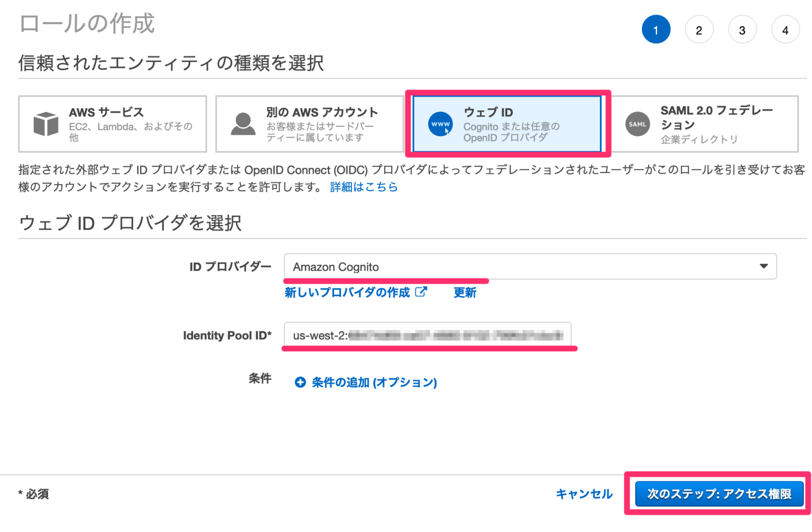812x532 pixels.
Task: Click the AWS service cube icon
Action: (x=45, y=123)
